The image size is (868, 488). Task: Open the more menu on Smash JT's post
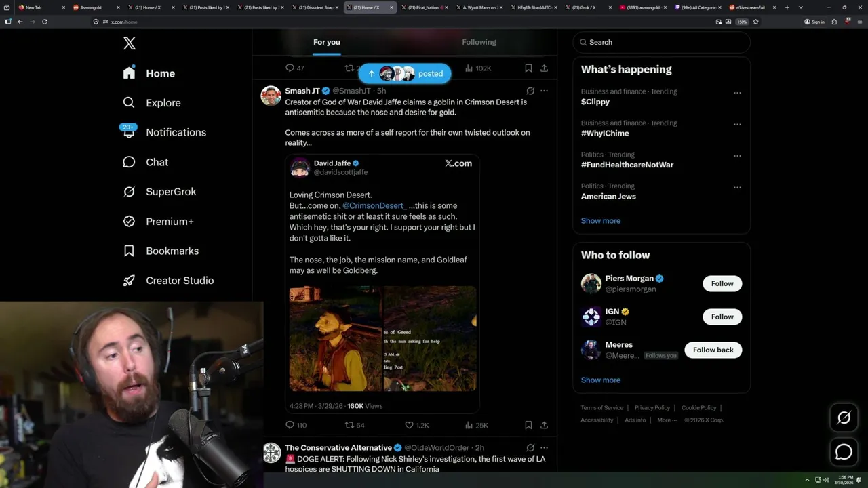[x=544, y=91]
